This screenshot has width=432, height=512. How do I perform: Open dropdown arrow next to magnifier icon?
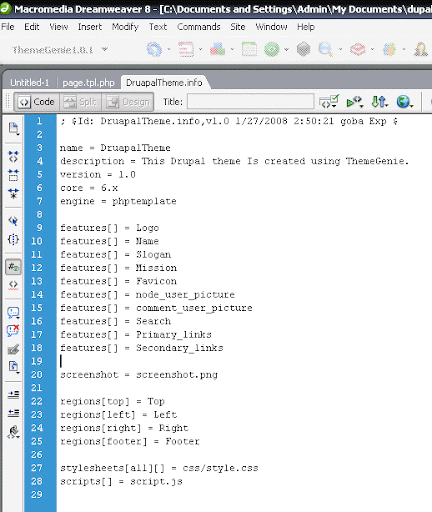click(340, 49)
